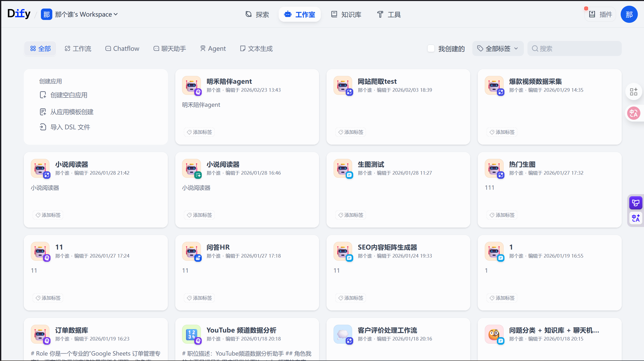The image size is (644, 361).
Task: Click 从应用模板创建 to create from template
Action: 66,112
